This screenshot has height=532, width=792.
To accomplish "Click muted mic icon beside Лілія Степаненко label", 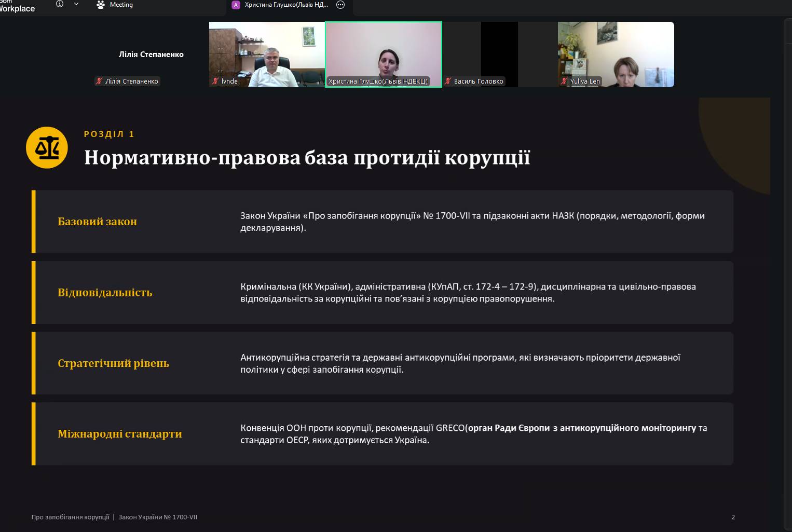I will coord(99,81).
